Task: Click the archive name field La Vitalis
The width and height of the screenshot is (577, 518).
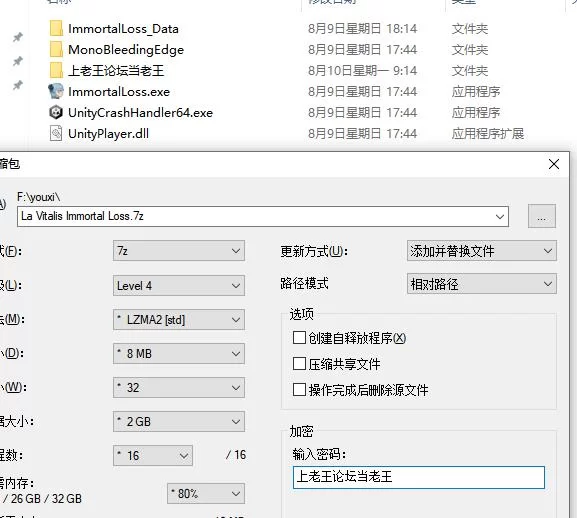Action: pos(263,217)
